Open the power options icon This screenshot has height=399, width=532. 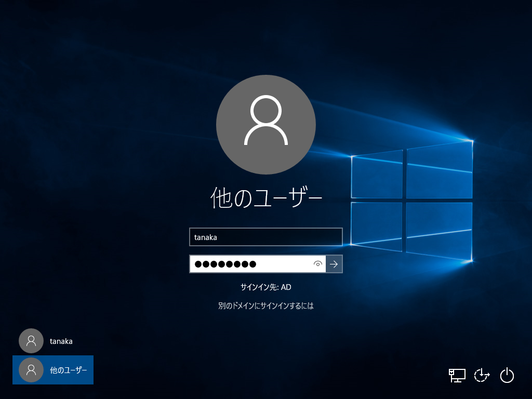tap(507, 375)
